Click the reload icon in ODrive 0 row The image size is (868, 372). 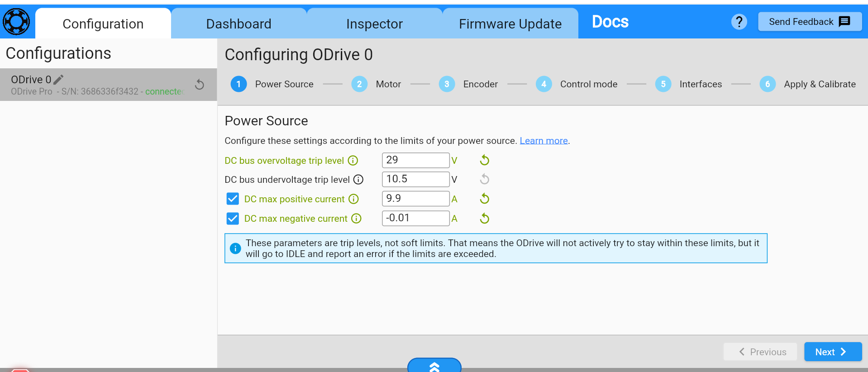pos(200,85)
